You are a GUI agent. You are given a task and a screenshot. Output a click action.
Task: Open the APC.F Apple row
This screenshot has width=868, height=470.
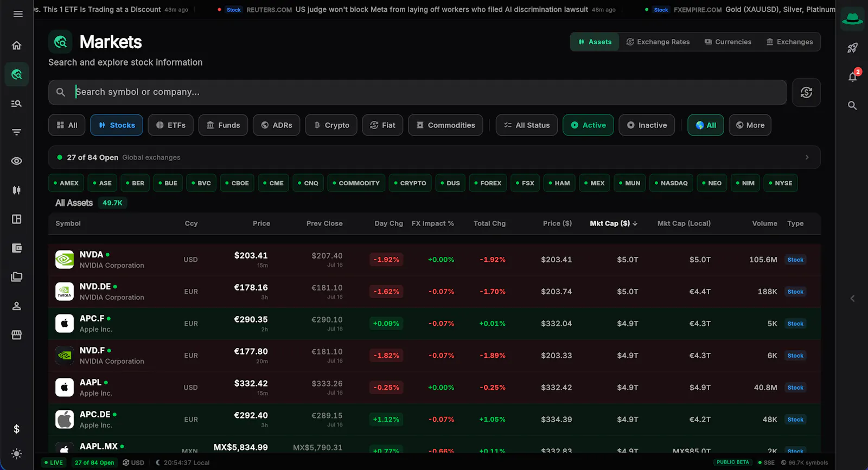coord(435,324)
